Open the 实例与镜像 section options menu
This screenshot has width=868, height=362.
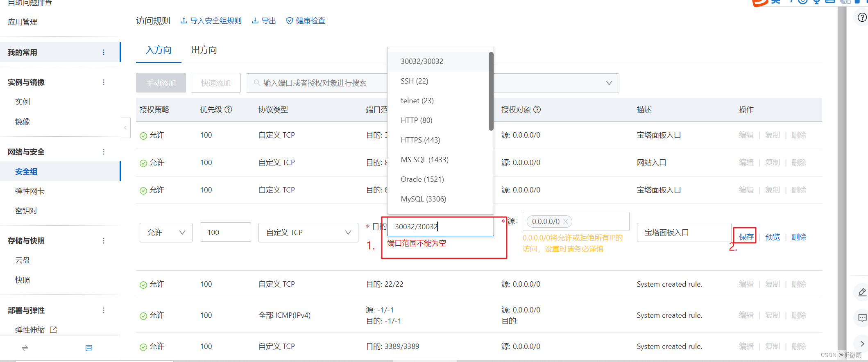tap(103, 82)
